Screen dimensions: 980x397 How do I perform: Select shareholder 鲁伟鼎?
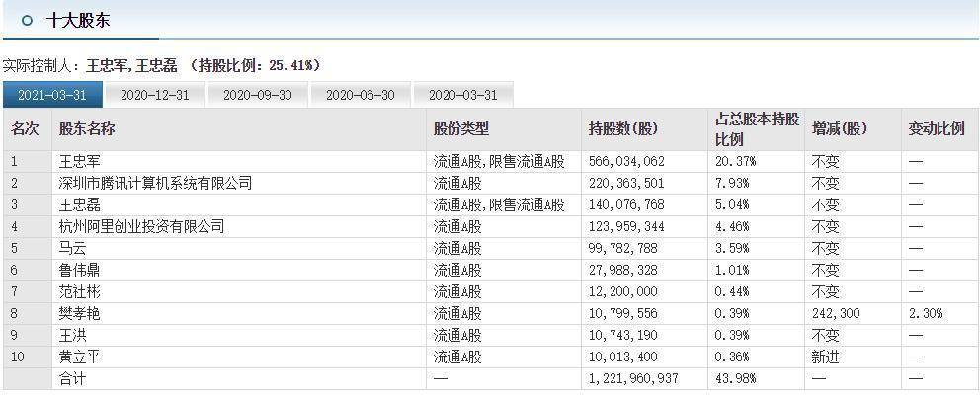(79, 270)
